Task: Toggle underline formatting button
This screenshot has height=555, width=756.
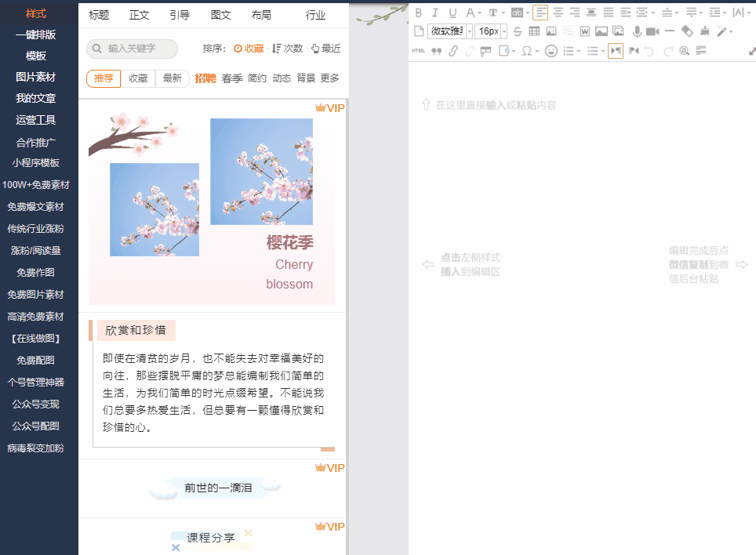Action: (x=453, y=13)
